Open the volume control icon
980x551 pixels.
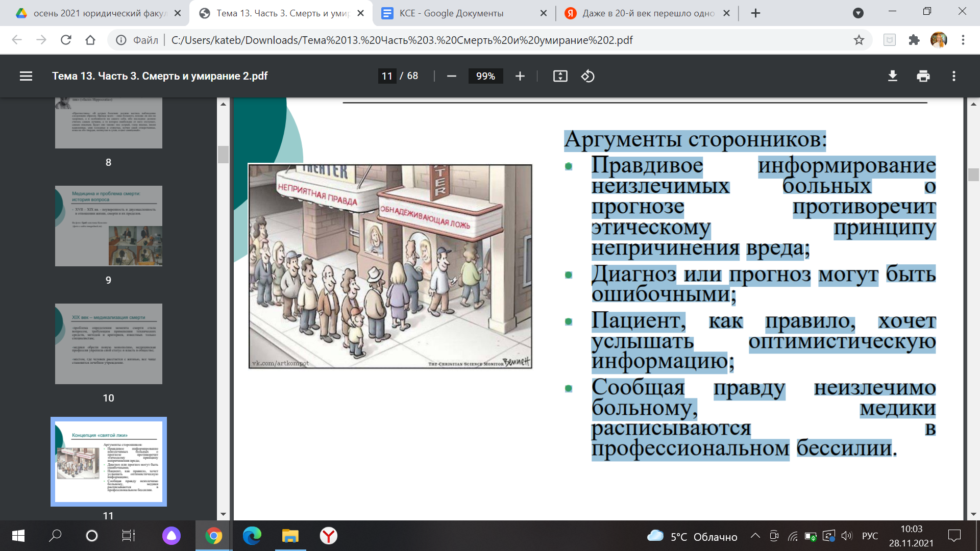(x=847, y=536)
